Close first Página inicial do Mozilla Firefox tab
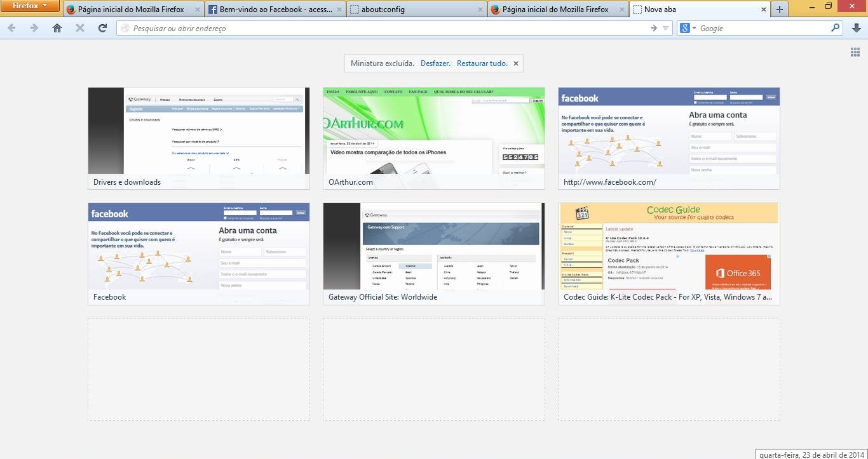The image size is (868, 459). [x=198, y=10]
